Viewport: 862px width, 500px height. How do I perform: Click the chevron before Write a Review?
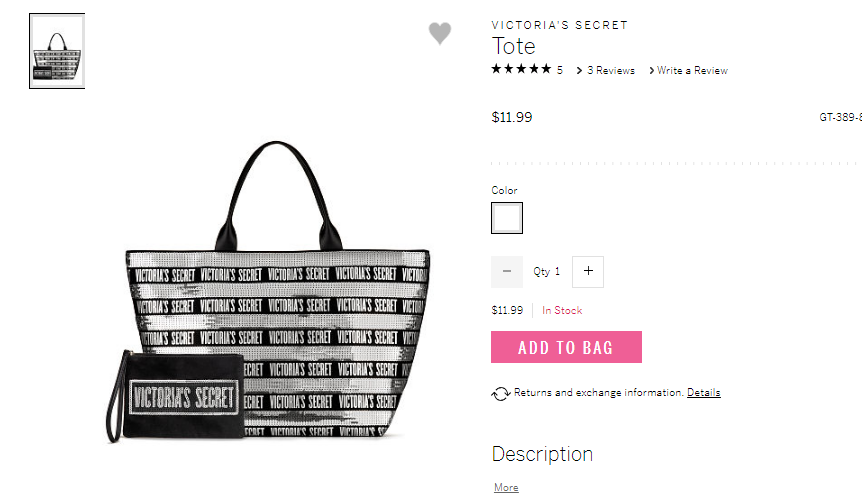(x=651, y=70)
